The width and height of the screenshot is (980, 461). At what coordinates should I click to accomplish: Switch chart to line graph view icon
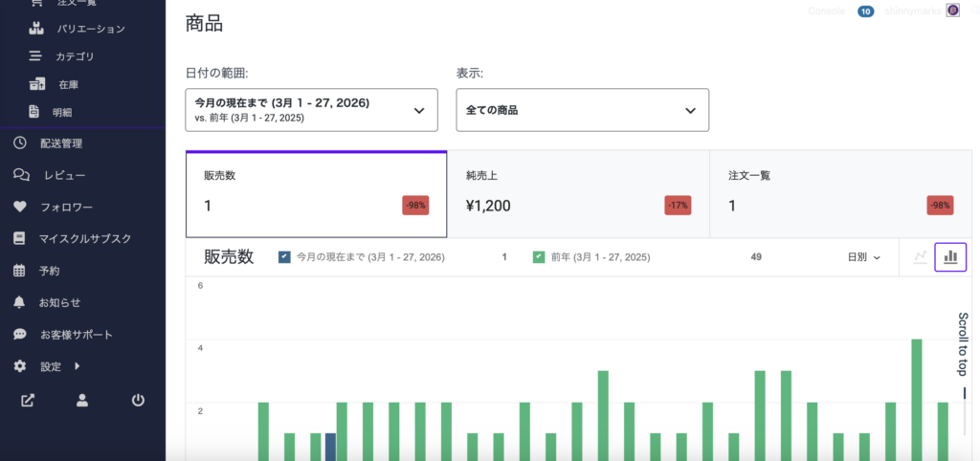920,256
